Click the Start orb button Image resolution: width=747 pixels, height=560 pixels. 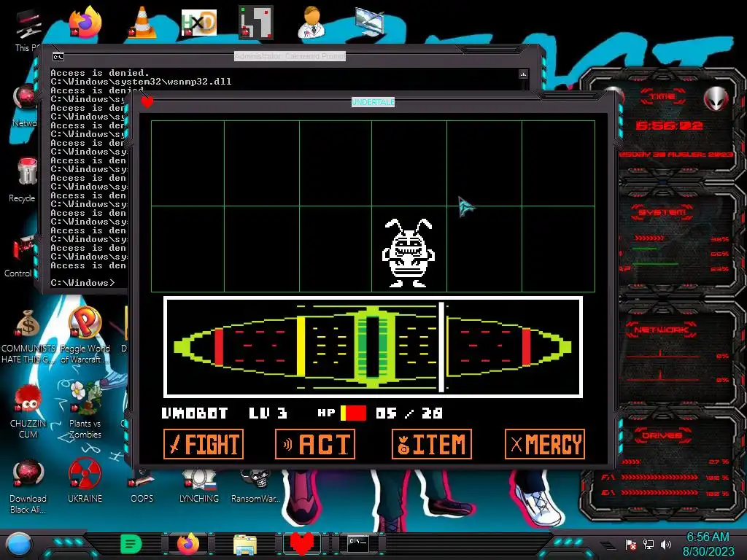pos(18,544)
